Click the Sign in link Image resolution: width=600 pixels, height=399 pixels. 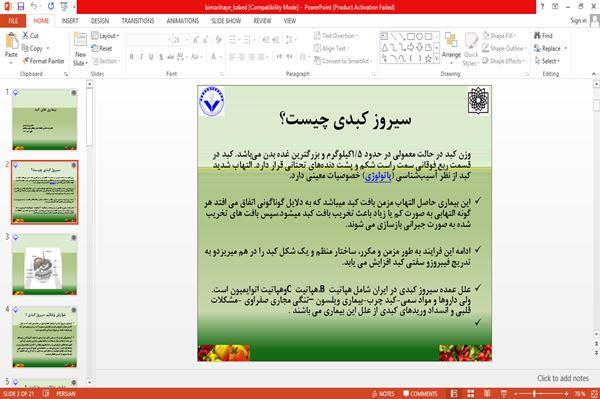coord(578,21)
